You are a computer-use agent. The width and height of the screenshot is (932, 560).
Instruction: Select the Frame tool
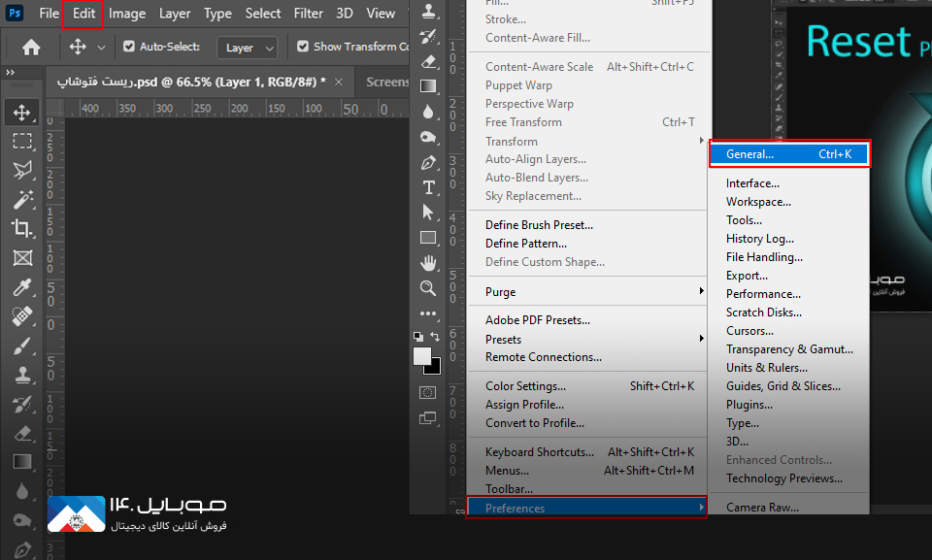22,258
